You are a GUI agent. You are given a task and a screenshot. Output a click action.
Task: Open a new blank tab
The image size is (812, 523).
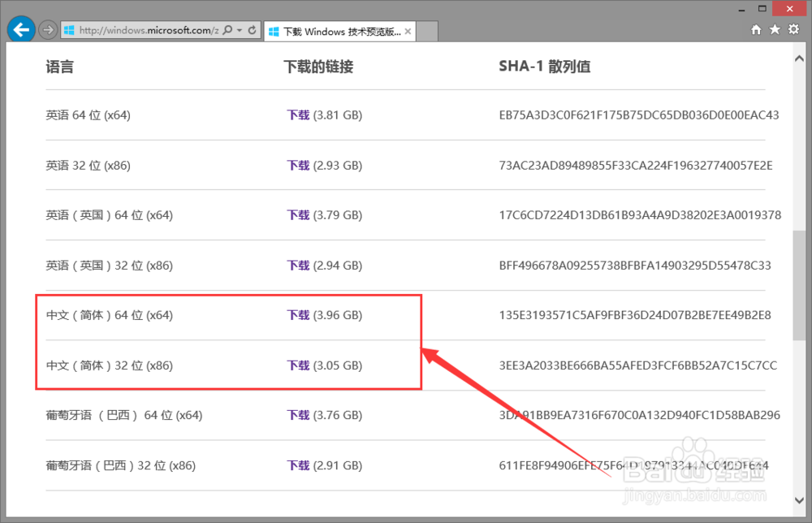pos(427,32)
